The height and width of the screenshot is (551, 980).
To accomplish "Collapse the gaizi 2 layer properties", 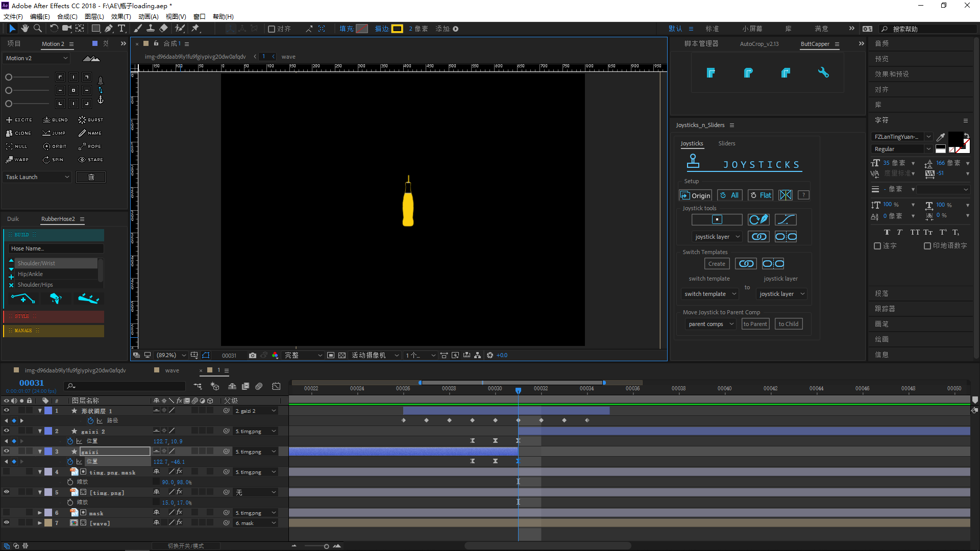I will 40,431.
